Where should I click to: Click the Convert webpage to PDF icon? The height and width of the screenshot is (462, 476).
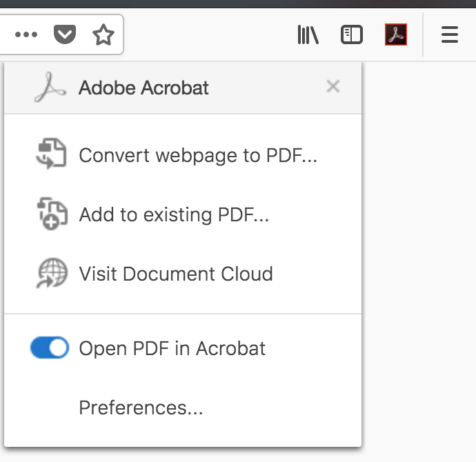51,154
